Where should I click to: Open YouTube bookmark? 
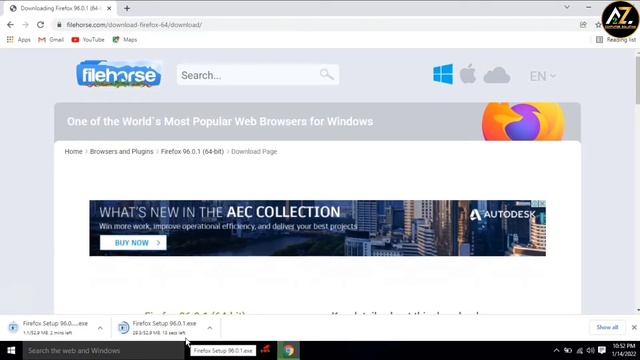pos(88,40)
